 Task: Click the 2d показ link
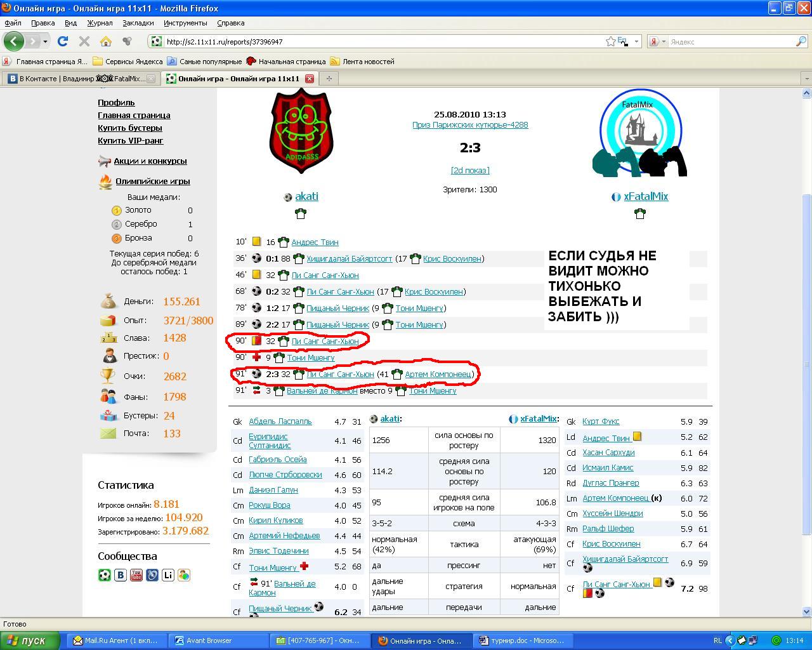469,170
